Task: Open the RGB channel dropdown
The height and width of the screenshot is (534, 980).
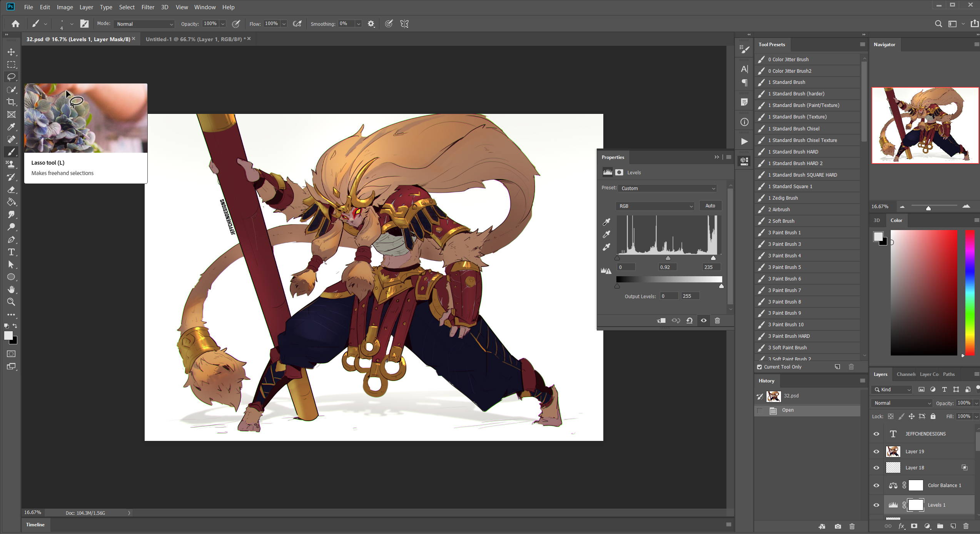Action: (x=655, y=206)
